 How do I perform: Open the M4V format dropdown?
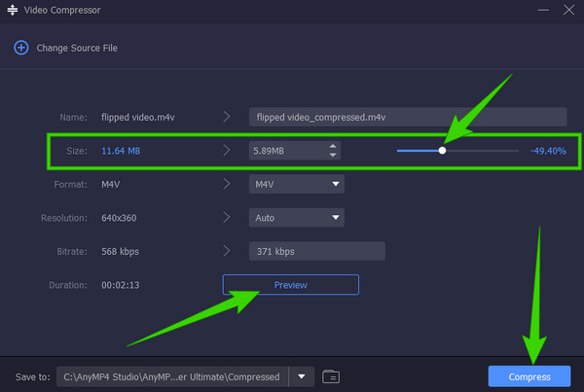[297, 184]
